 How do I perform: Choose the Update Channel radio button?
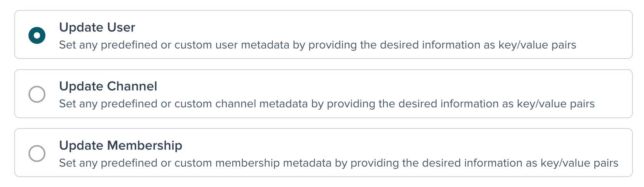tap(37, 94)
